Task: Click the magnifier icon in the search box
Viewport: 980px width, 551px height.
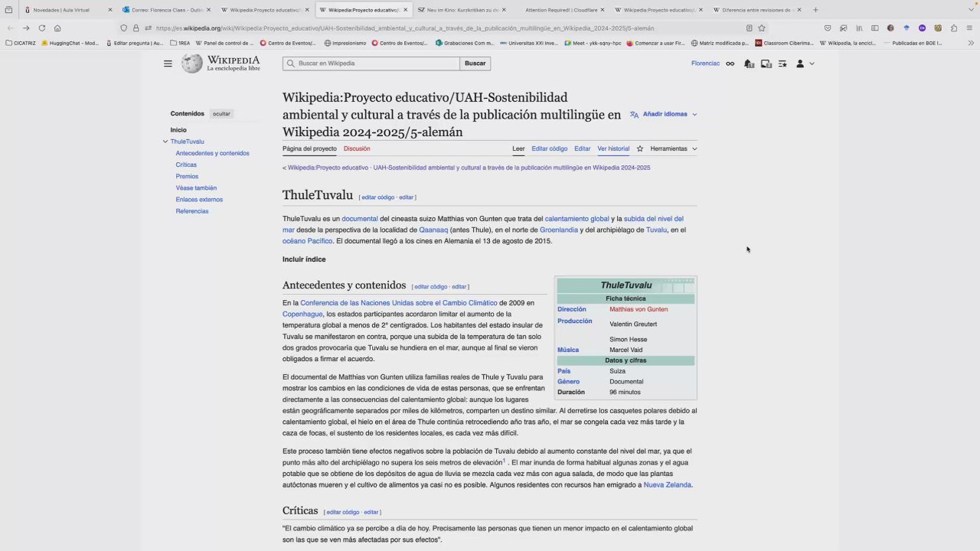Action: [x=289, y=64]
